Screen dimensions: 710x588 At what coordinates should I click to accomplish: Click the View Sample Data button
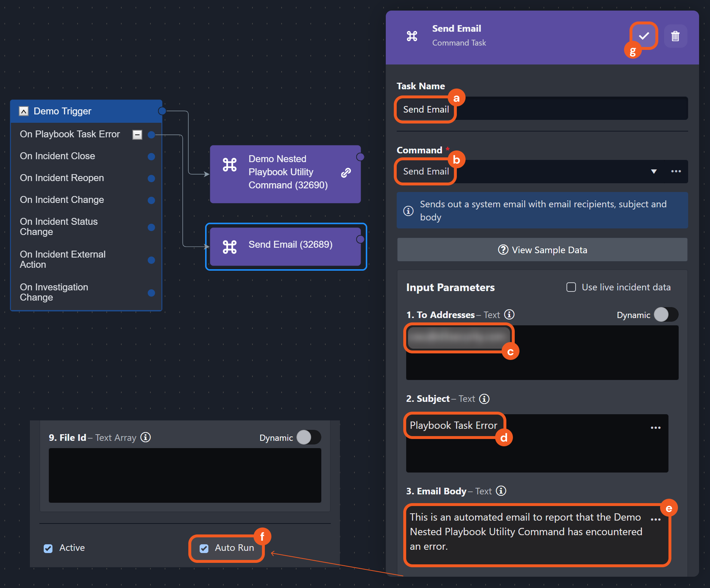(542, 250)
